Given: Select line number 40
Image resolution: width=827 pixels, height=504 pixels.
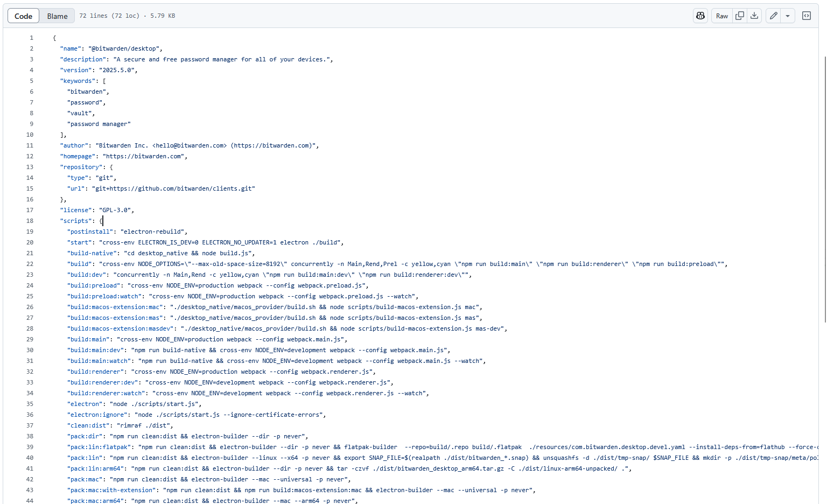Looking at the screenshot, I should 30,458.
